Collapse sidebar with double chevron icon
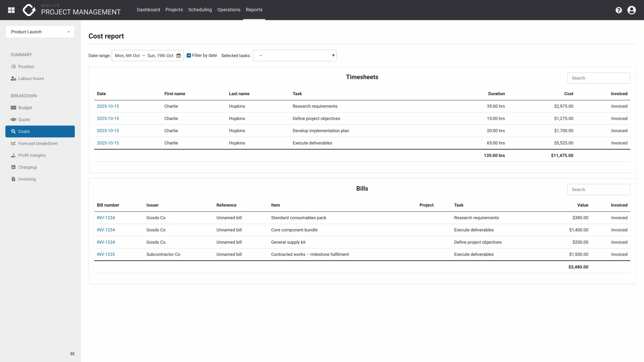Screen dimensions: 644x362 pyautogui.click(x=72, y=354)
